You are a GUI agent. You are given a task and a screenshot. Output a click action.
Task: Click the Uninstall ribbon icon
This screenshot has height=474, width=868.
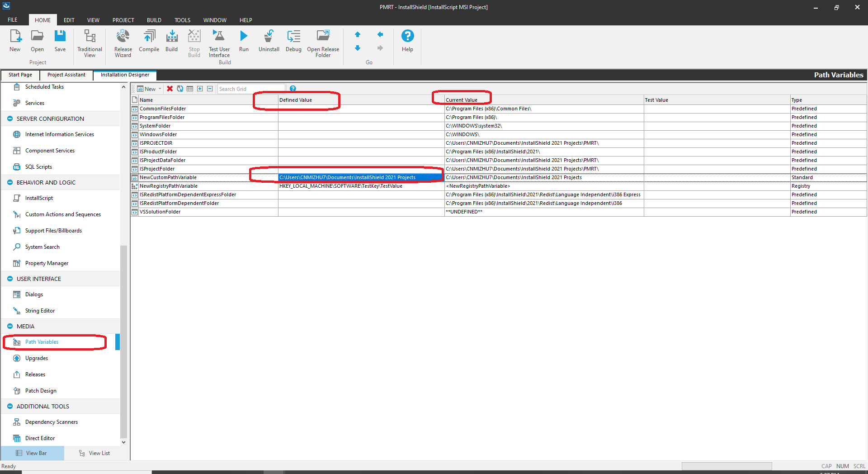coord(269,41)
